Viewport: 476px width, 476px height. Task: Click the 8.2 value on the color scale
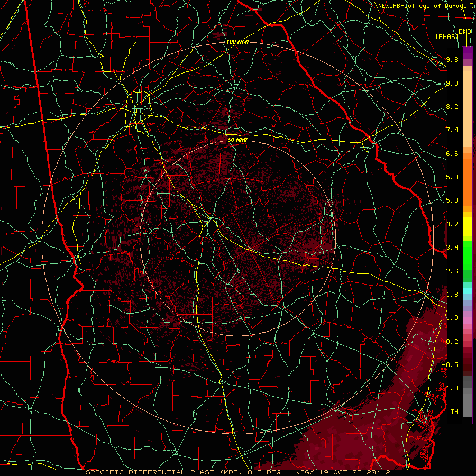(452, 106)
